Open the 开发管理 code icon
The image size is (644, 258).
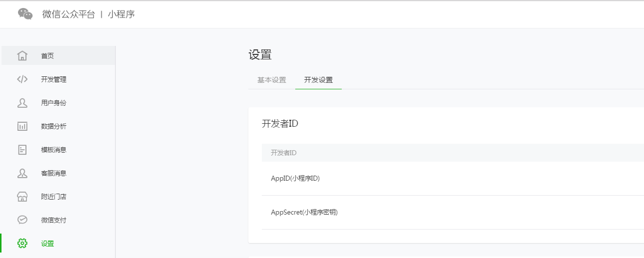click(22, 79)
